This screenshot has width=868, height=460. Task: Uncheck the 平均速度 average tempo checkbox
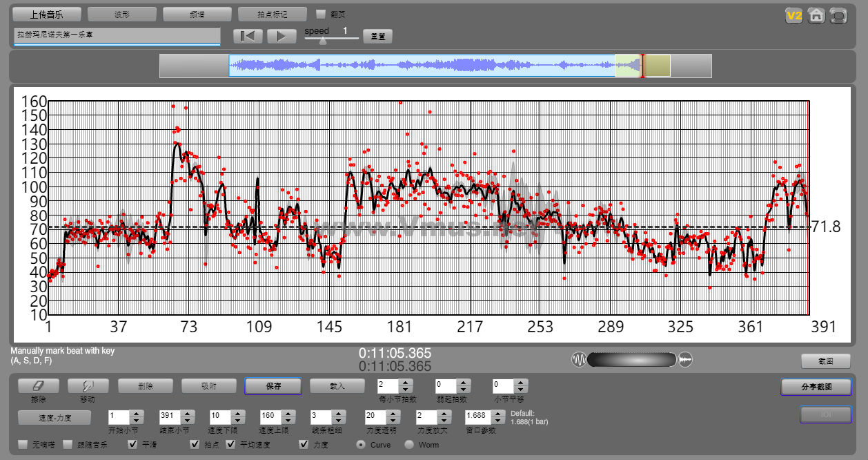[230, 444]
